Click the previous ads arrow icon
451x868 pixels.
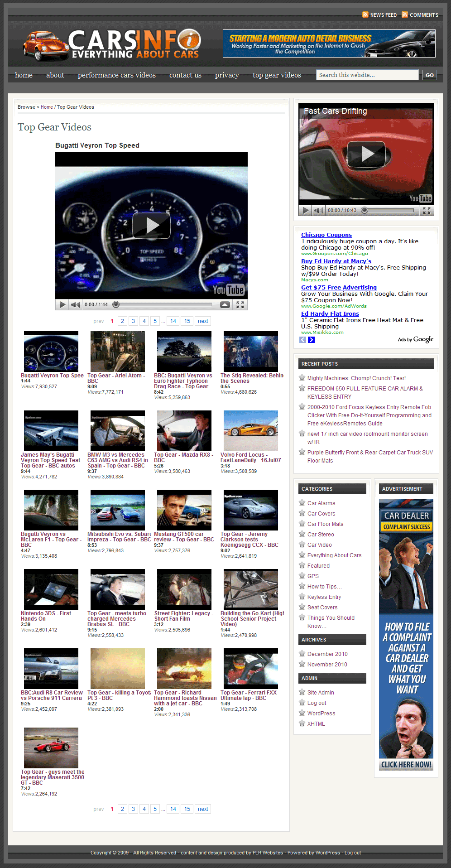coord(303,340)
